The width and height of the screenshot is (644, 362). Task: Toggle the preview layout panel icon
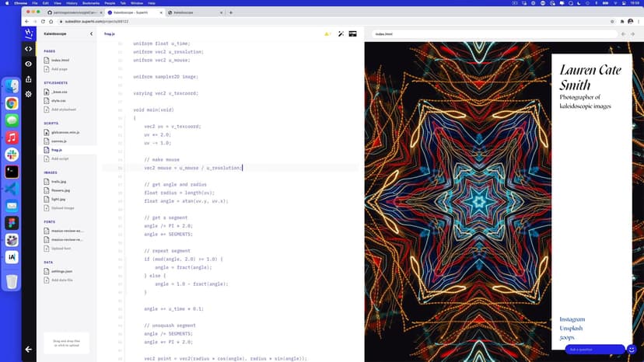[352, 34]
